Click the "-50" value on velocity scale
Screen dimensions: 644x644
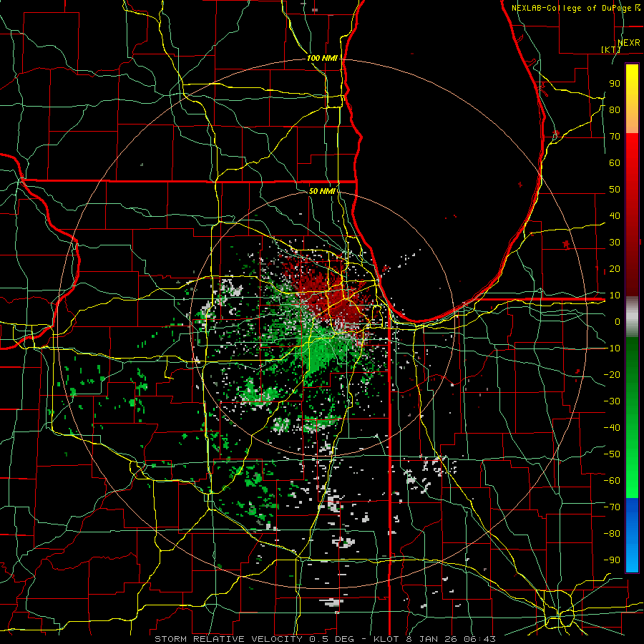(x=612, y=454)
